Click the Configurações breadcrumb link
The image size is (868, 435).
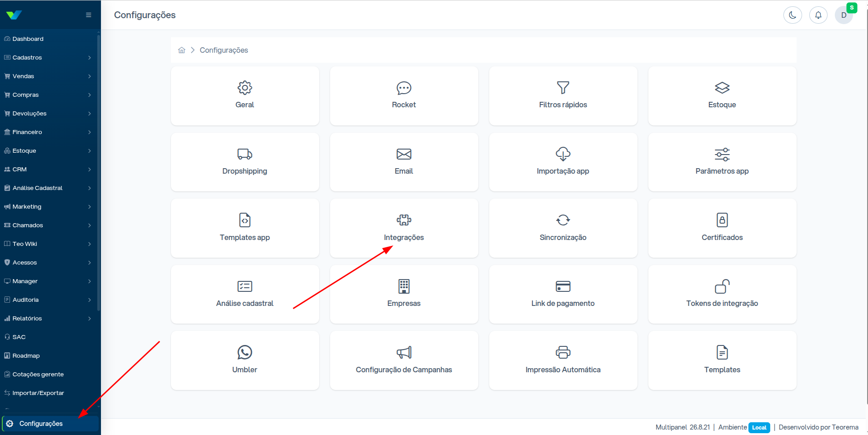(224, 50)
